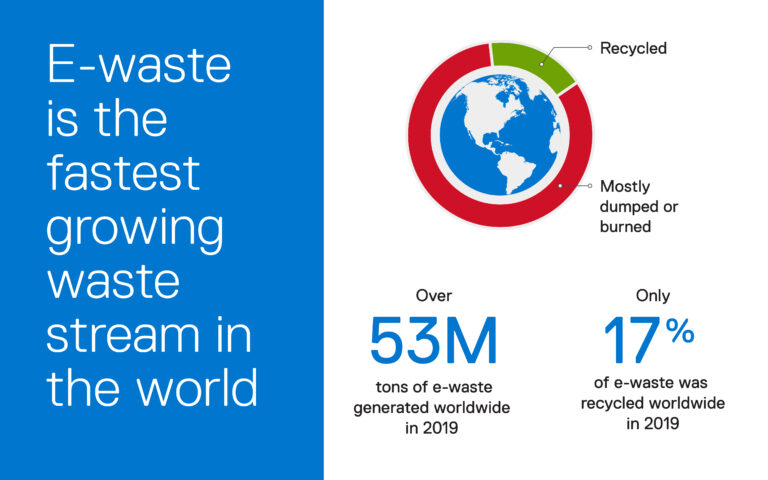Click the "17%" statistic figure
The image size is (768, 480).
point(649,339)
